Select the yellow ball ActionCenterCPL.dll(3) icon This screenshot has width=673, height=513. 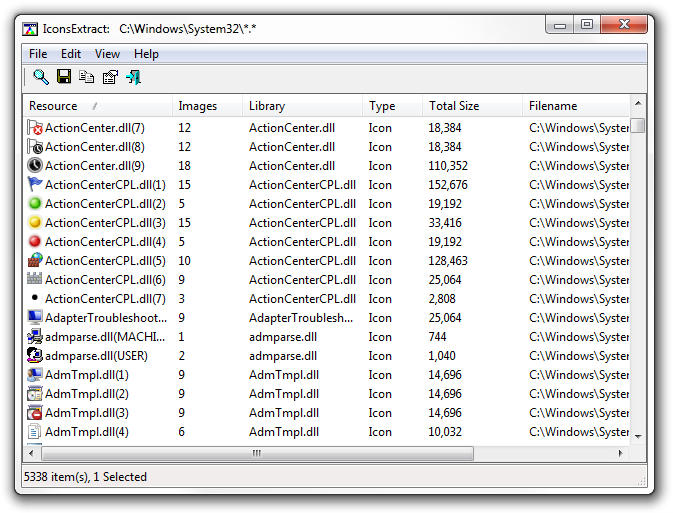coord(35,223)
